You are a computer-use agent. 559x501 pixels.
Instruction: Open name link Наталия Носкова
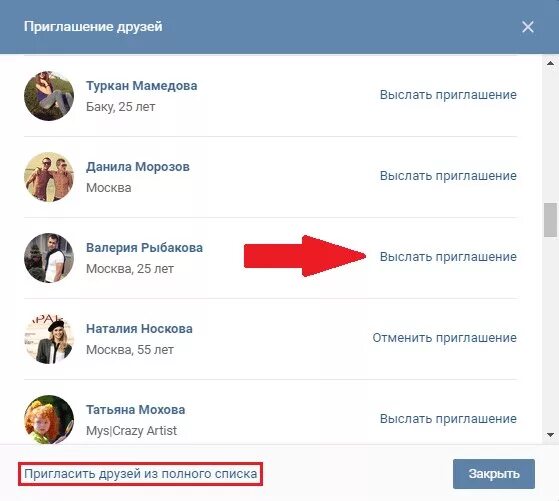pos(139,328)
